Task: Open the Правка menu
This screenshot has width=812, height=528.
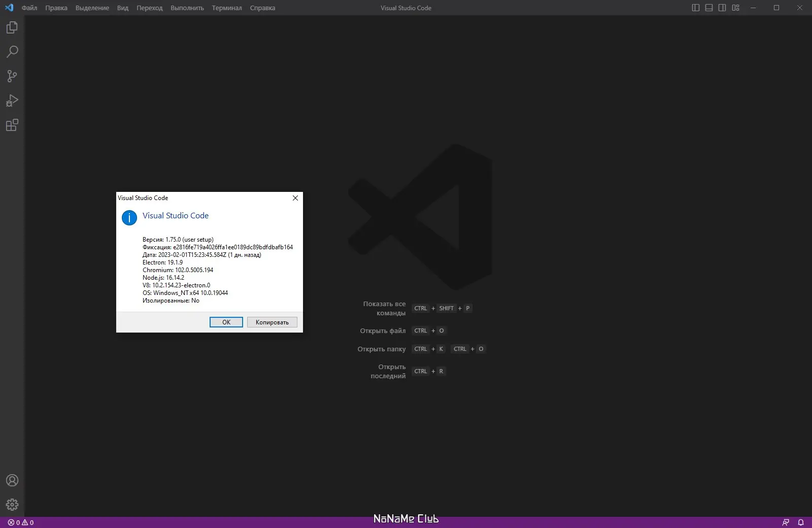Action: coord(56,8)
